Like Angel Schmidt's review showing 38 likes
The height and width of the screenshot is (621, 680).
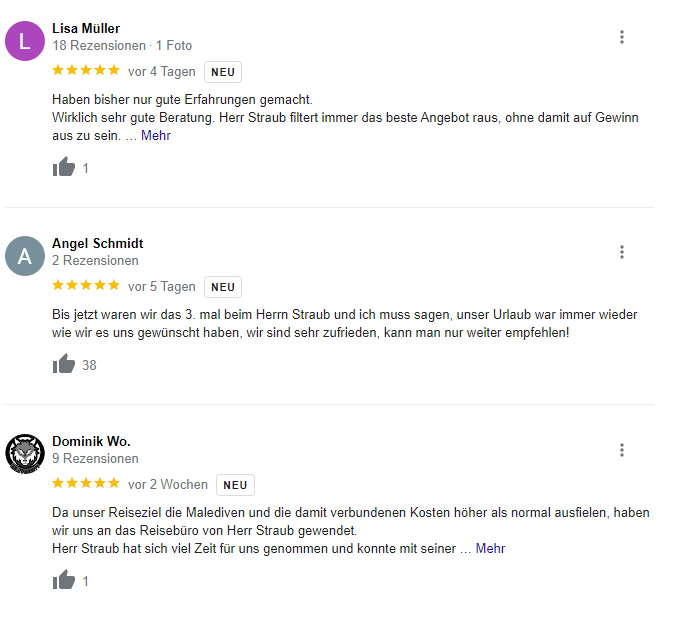click(64, 364)
